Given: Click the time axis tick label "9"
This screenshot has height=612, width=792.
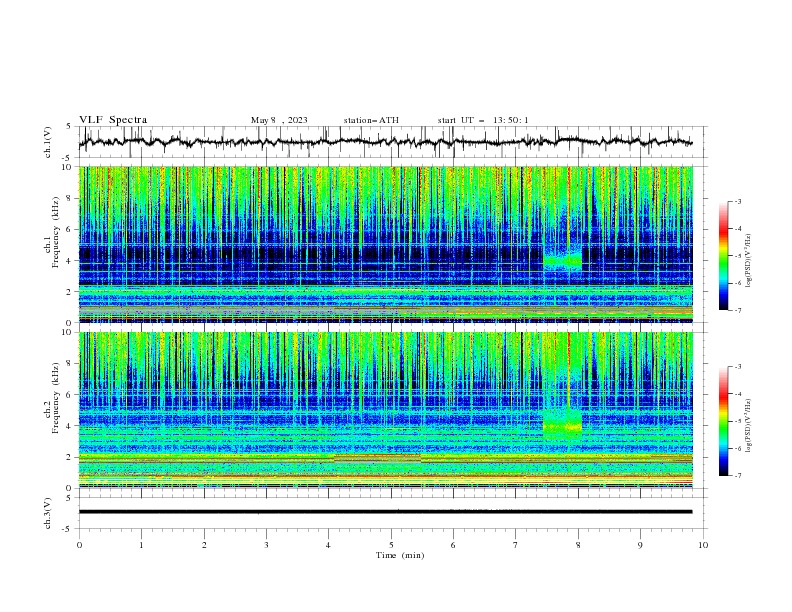Looking at the screenshot, I should (x=640, y=545).
